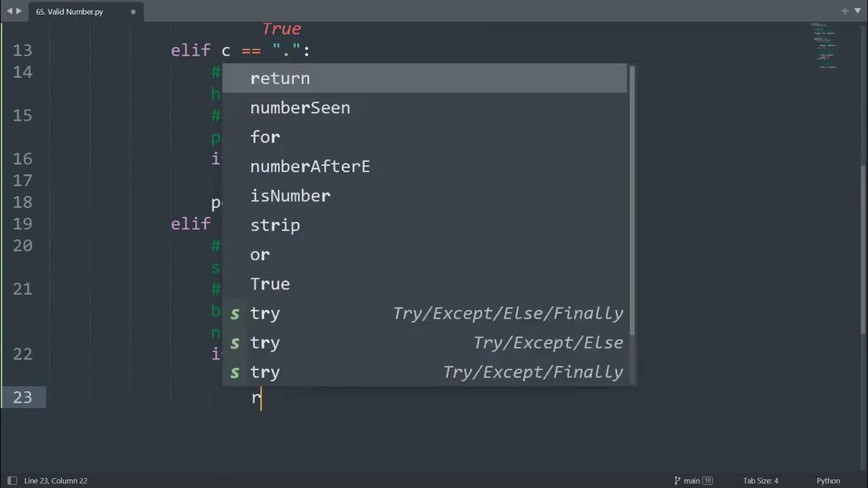
Task: Open the Tab Size: 4 menu
Action: click(x=760, y=481)
